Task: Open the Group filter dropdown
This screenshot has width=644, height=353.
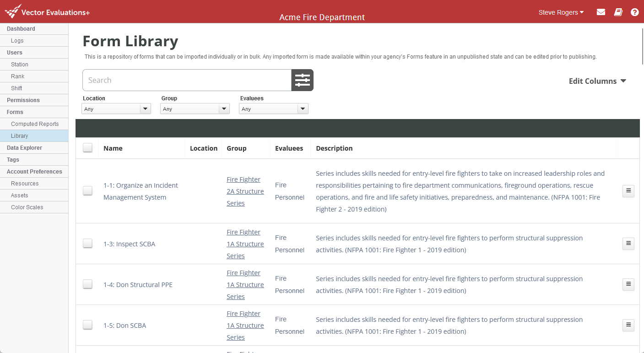Action: pyautogui.click(x=195, y=109)
